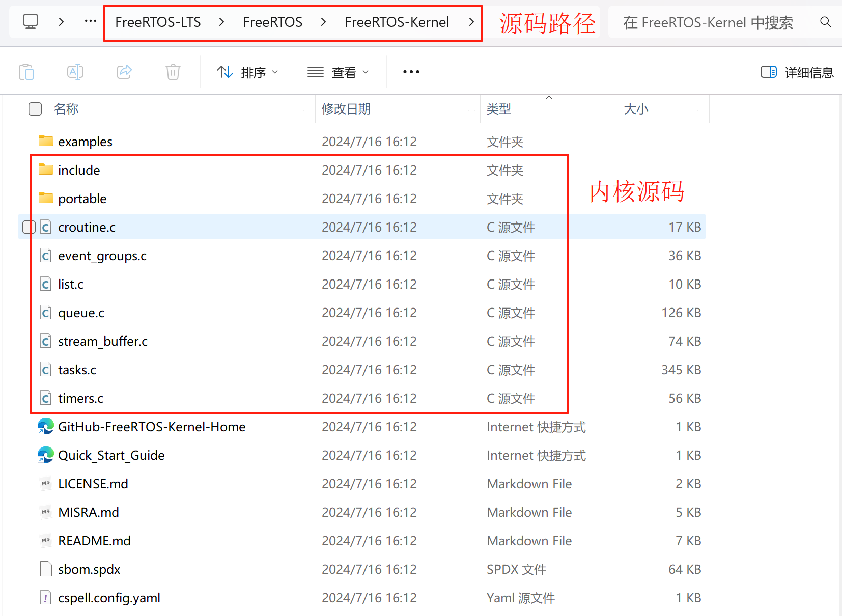Sort by 类型 column header

coord(499,109)
